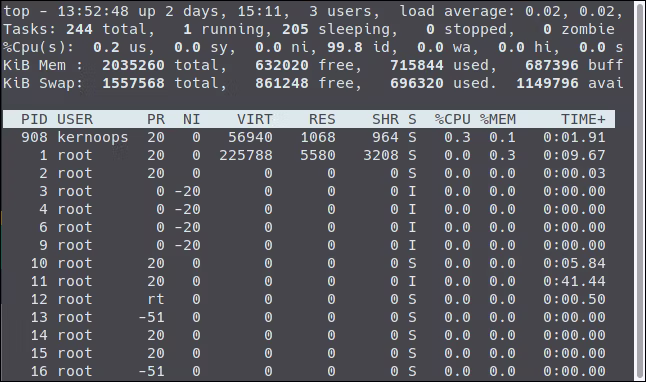The image size is (646, 382).
Task: Click the NI column header
Action: point(192,119)
